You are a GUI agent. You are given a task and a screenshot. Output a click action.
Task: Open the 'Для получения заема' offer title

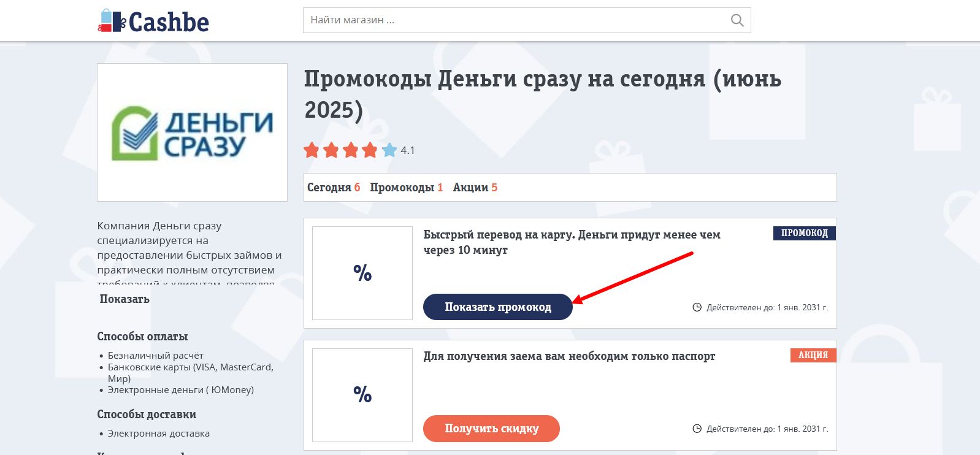coord(569,356)
